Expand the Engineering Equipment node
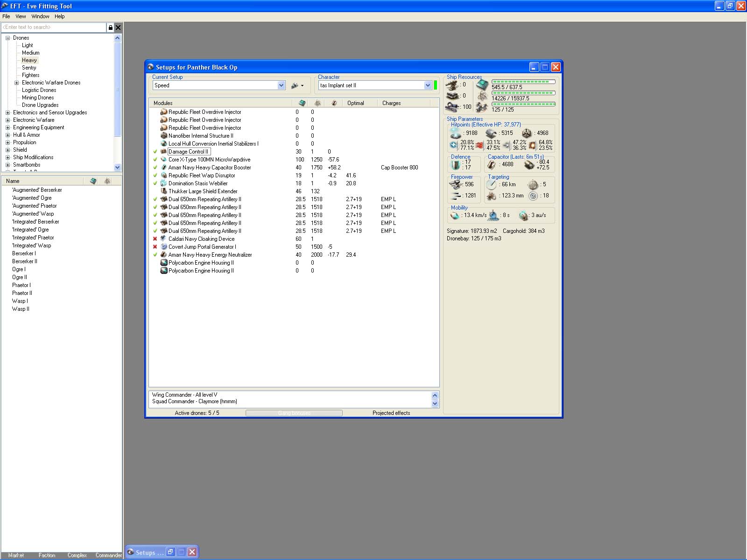Screen dimensions: 747x560 [x=7, y=127]
